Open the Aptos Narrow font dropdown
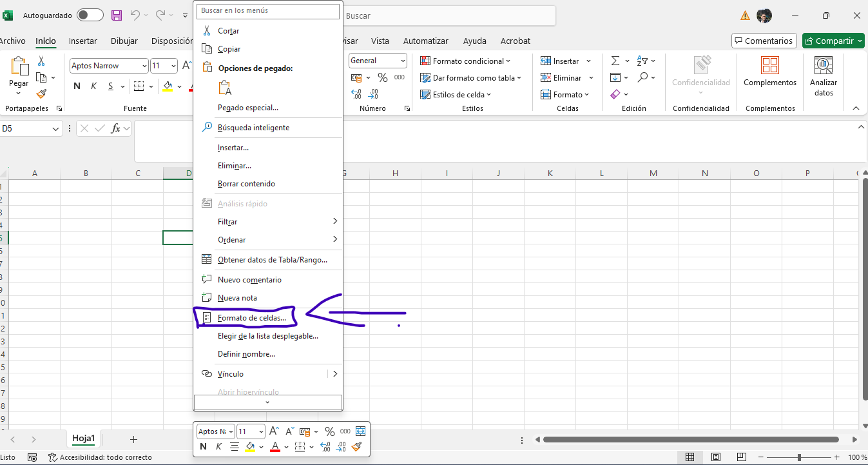This screenshot has height=465, width=868. pos(143,65)
